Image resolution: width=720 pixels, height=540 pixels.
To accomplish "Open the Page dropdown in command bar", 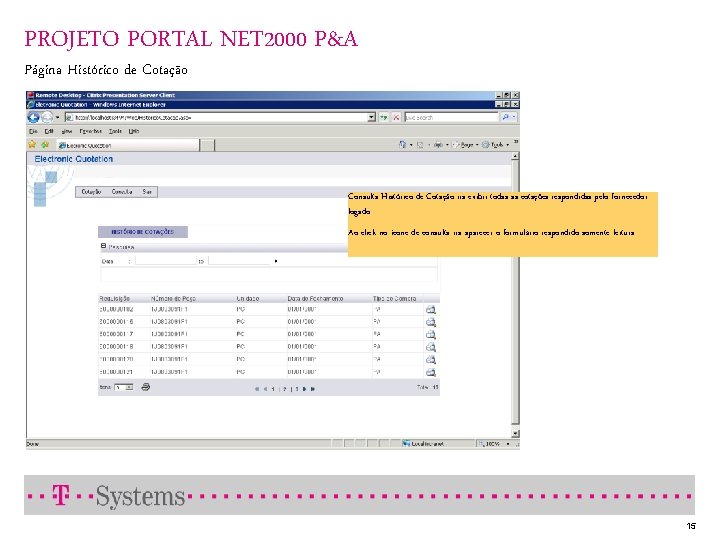I will [466, 145].
